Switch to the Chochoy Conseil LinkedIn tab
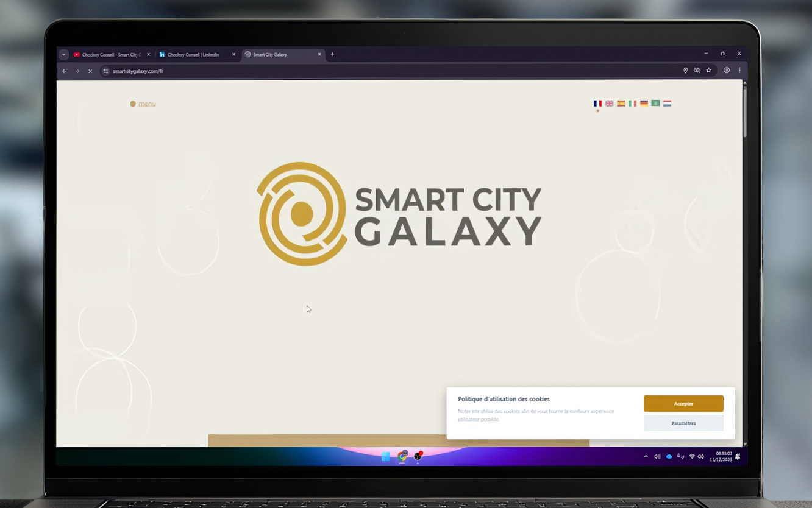Image resolution: width=812 pixels, height=508 pixels. pyautogui.click(x=194, y=54)
